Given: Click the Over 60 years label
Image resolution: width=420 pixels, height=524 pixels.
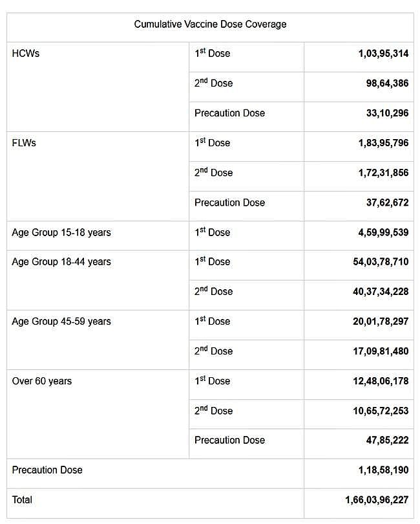Looking at the screenshot, I should (42, 381).
